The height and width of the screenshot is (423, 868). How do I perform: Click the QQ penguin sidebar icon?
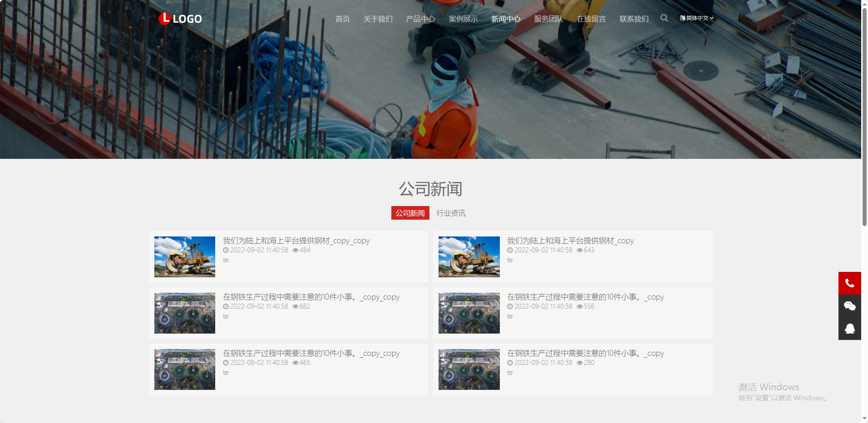(x=849, y=329)
